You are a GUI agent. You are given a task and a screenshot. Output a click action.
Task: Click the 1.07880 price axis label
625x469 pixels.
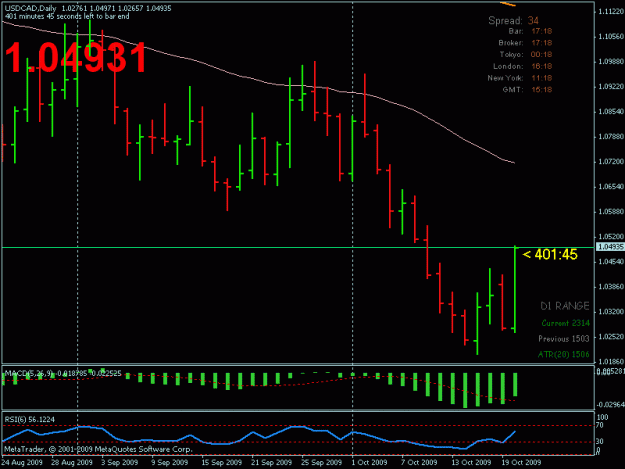click(x=611, y=137)
